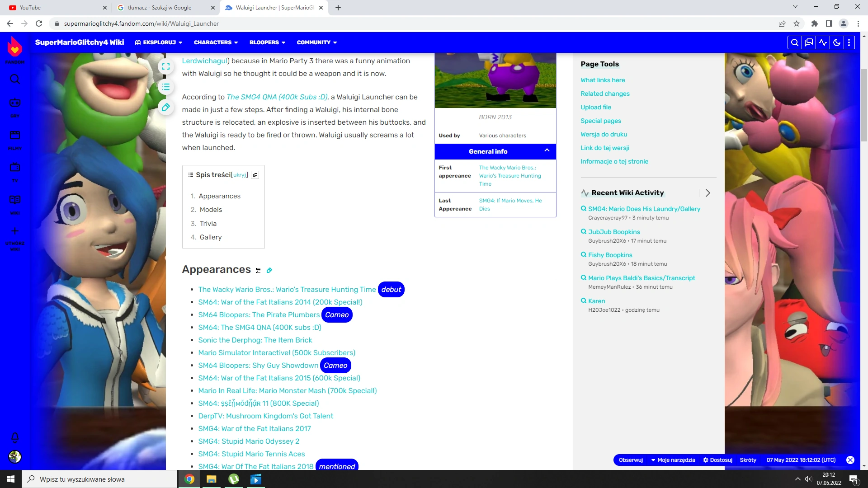The height and width of the screenshot is (488, 868).
Task: Open the BLOOPERS dropdown menu
Action: (x=267, y=42)
